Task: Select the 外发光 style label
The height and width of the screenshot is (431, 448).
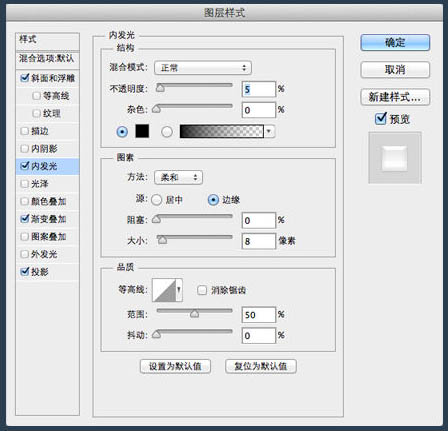Action: pos(44,254)
